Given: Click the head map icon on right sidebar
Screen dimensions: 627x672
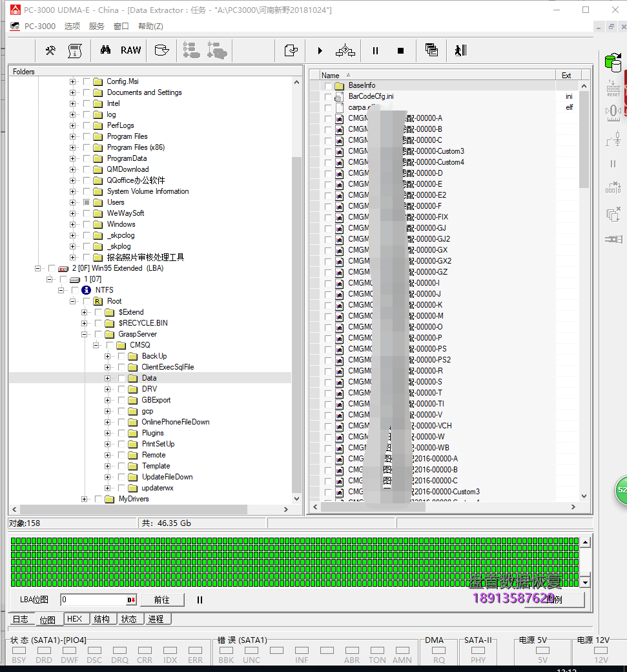Looking at the screenshot, I should (613, 113).
